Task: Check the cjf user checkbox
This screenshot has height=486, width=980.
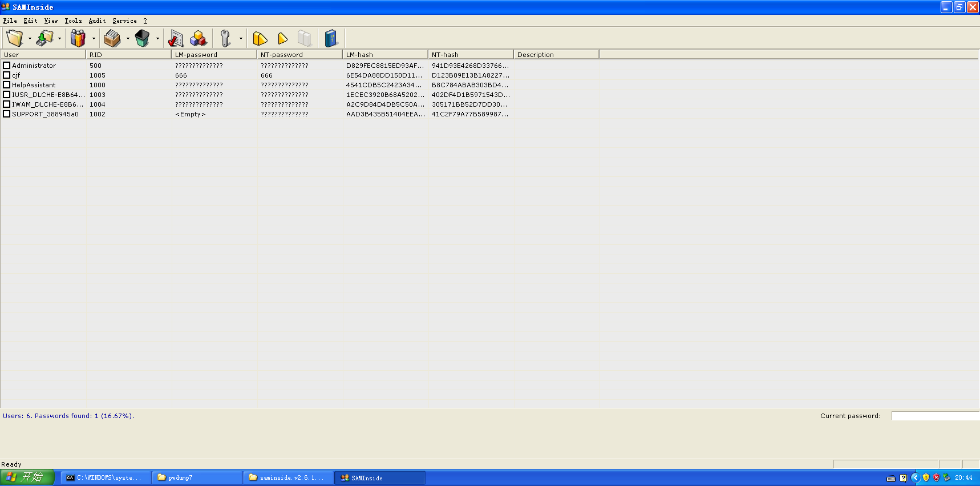Action: [7, 75]
